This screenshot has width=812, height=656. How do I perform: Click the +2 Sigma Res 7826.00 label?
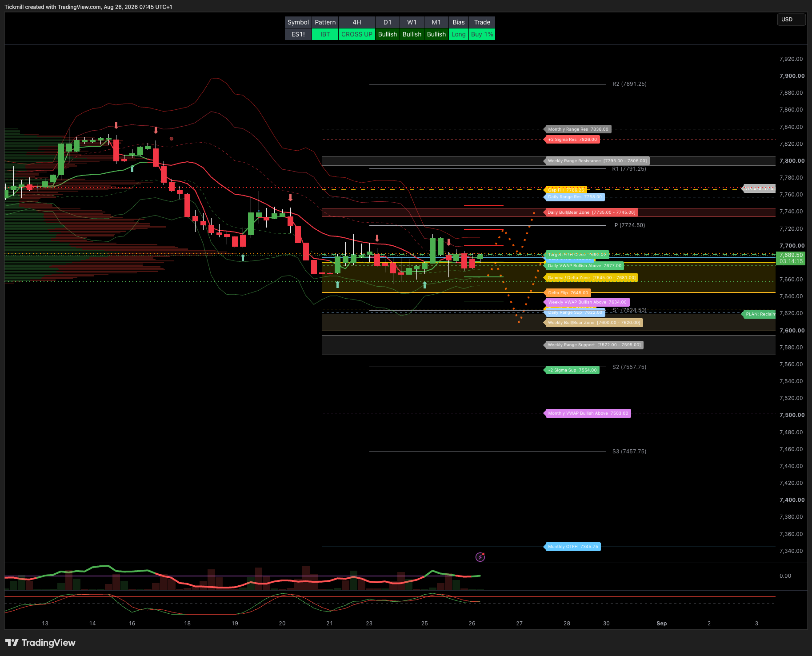click(572, 140)
